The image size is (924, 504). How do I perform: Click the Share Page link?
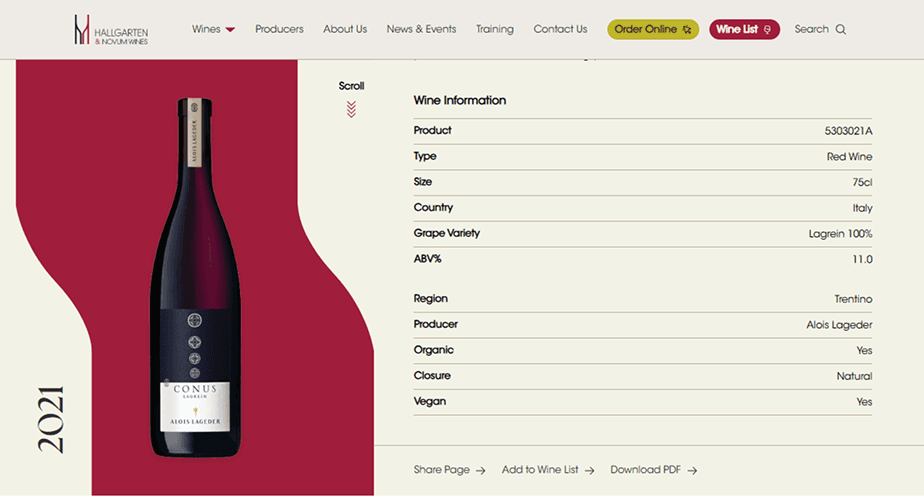(441, 470)
